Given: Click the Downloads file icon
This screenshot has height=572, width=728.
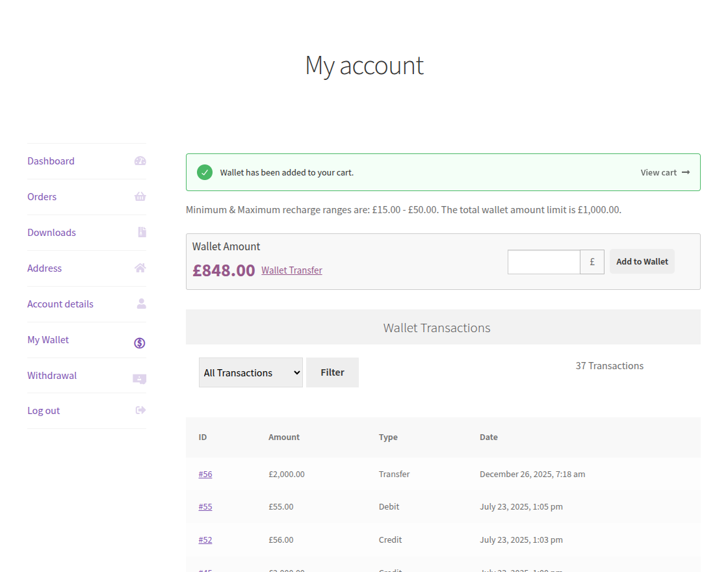Looking at the screenshot, I should click(x=140, y=233).
